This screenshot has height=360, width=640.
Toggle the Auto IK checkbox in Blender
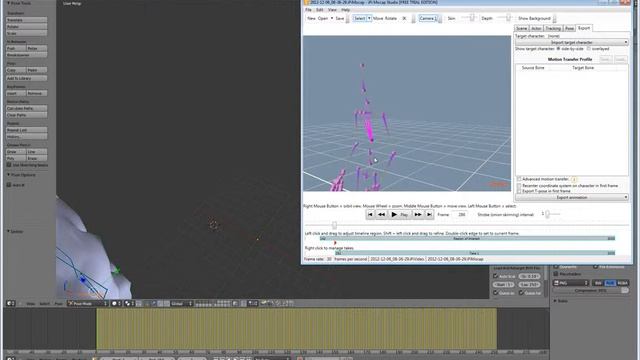tap(9, 185)
